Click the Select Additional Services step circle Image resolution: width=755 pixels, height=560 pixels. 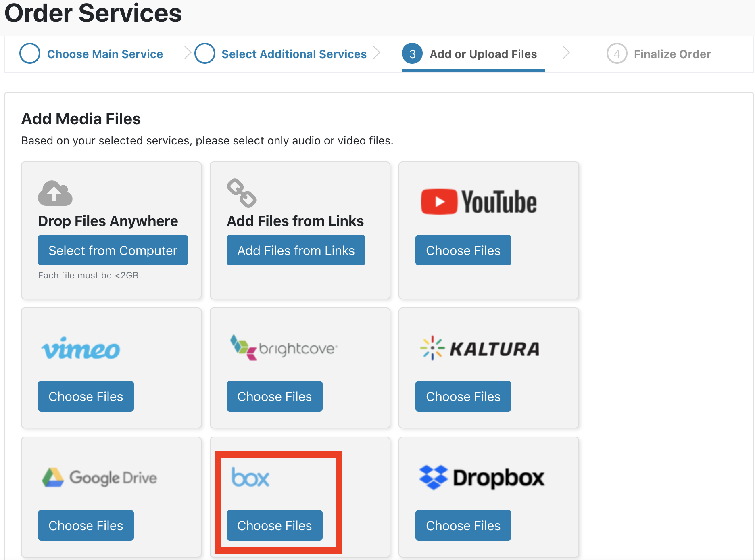(205, 53)
